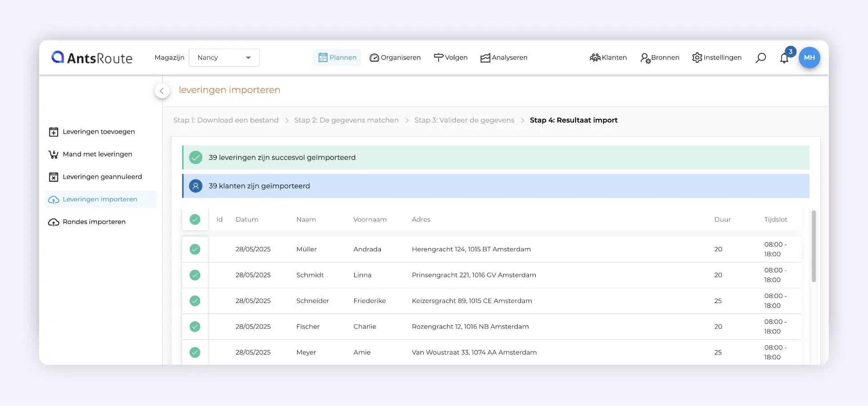Viewport: 868px width, 406px height.
Task: Click the AntsRoute logo
Action: [92, 58]
